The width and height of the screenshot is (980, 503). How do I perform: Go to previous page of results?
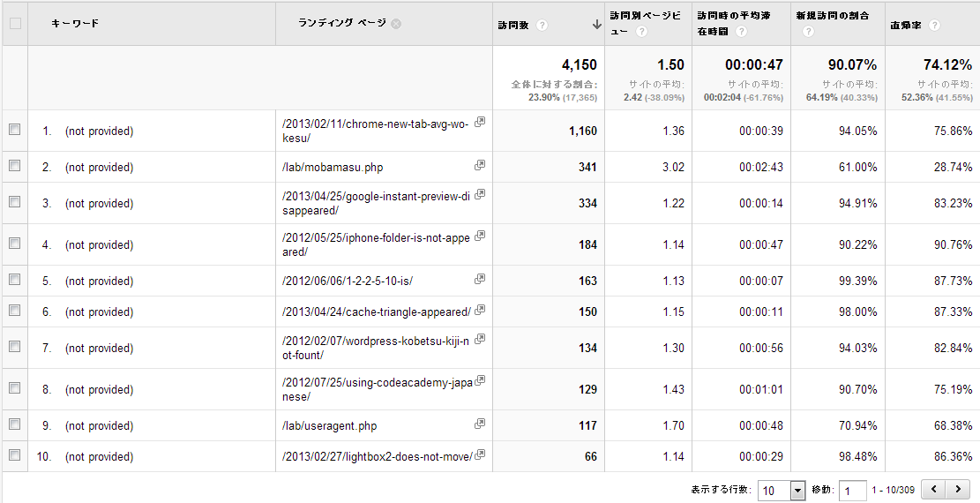pos(935,489)
